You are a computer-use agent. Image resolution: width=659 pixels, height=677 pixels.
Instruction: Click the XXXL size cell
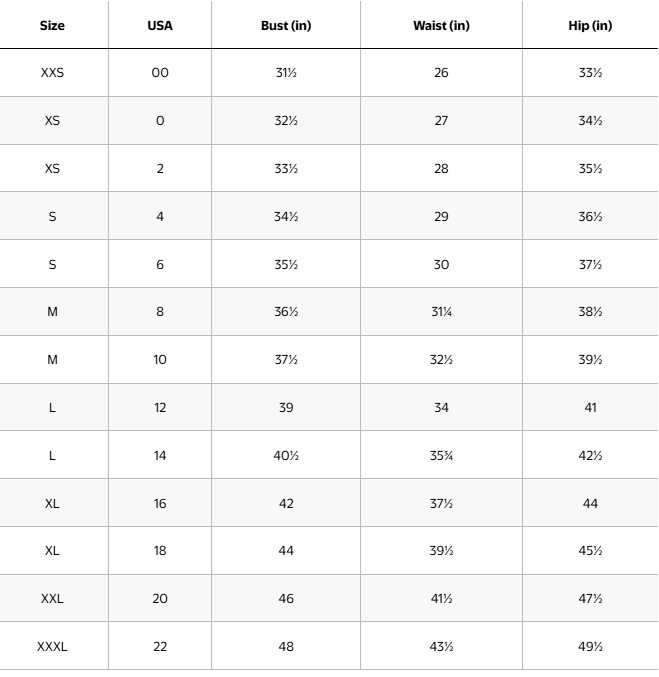(x=52, y=647)
